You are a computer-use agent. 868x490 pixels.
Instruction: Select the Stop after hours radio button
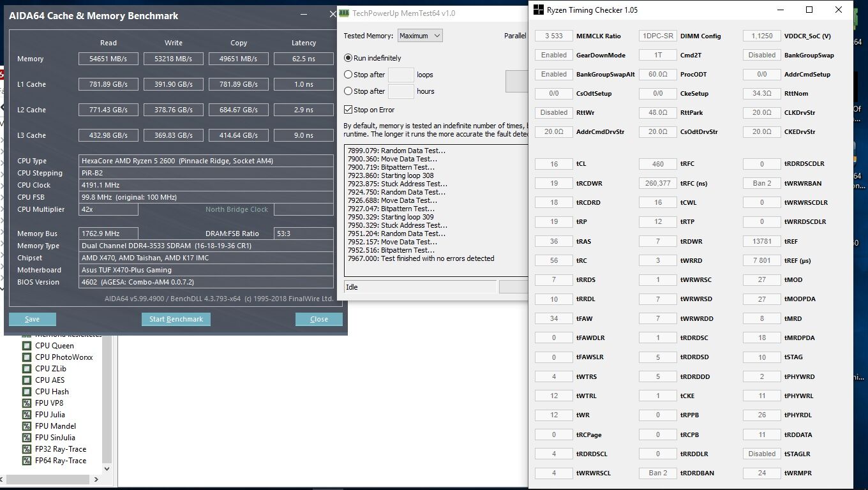pos(348,91)
